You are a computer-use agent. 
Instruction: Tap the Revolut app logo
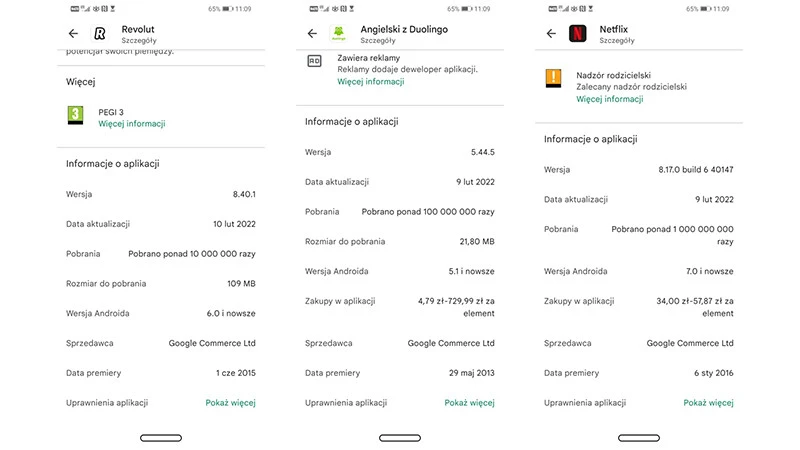click(x=100, y=34)
